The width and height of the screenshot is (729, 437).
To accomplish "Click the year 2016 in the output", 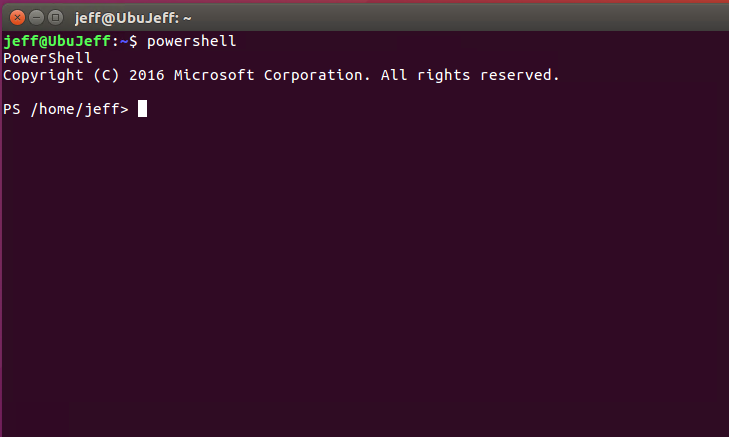I will click(x=147, y=75).
